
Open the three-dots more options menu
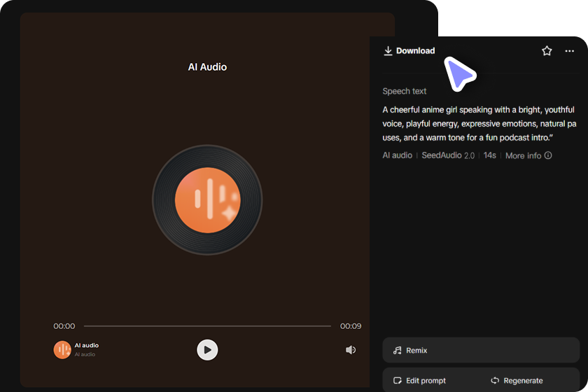[x=569, y=51]
